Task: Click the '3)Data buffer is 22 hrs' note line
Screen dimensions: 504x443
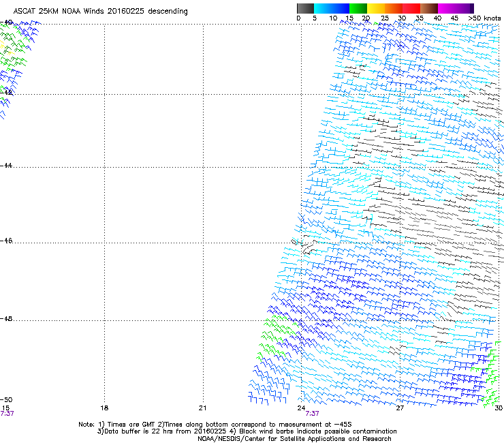Action: point(247,431)
